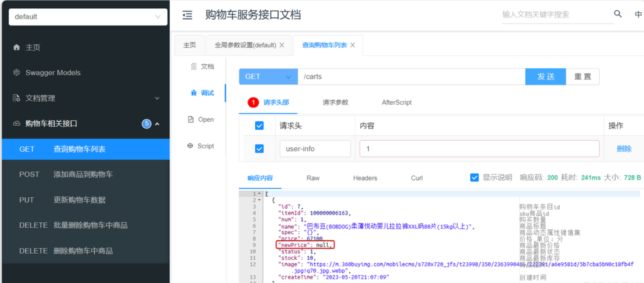Open Swagger Models from sidebar icon
644x283 pixels.
pos(17,72)
